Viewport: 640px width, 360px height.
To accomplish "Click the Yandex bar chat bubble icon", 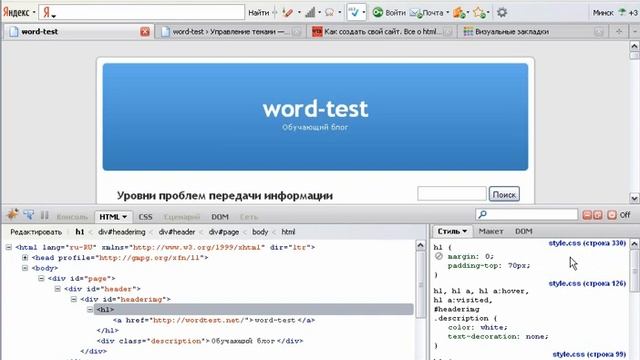I will coord(329,13).
